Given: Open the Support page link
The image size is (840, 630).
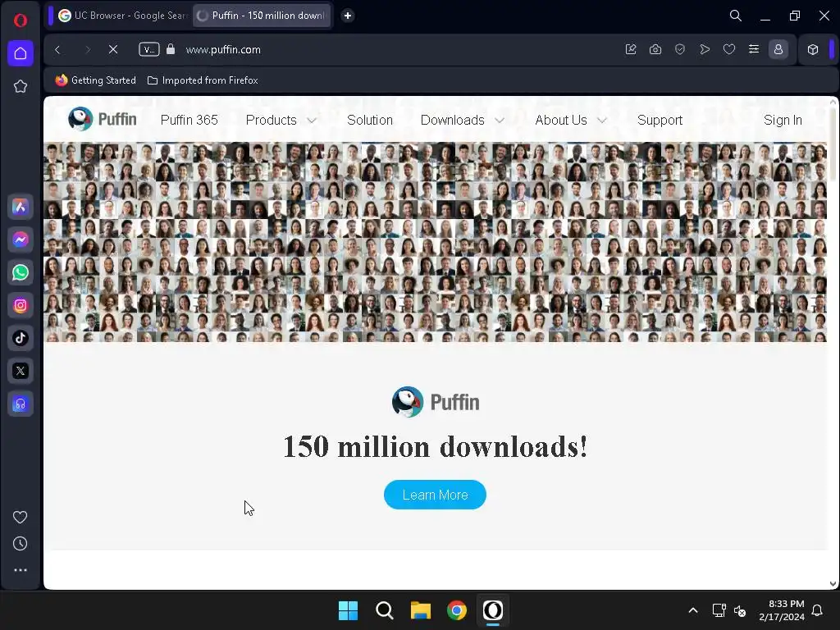Looking at the screenshot, I should (660, 120).
